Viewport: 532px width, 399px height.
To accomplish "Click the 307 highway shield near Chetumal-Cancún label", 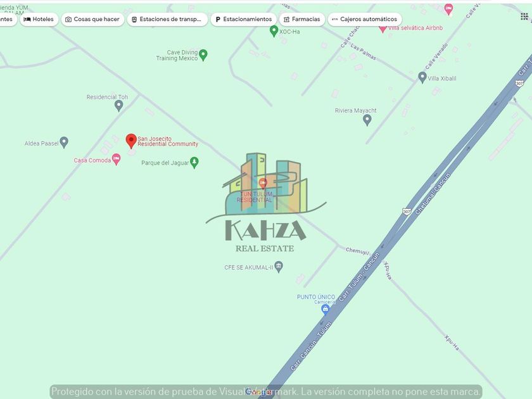I will tap(407, 212).
